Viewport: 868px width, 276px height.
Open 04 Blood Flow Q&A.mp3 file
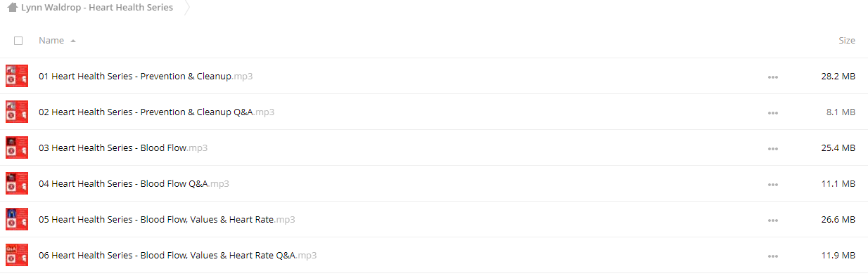click(x=134, y=183)
